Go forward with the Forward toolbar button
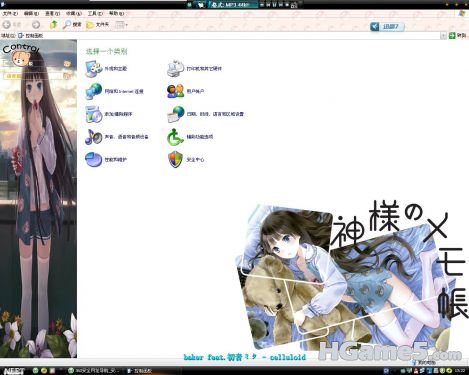 pos(36,25)
